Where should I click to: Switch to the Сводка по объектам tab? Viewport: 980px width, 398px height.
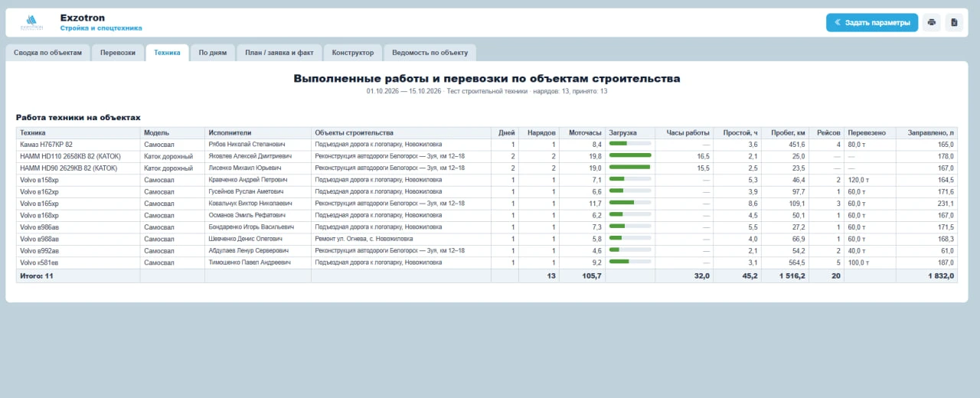[x=48, y=53]
